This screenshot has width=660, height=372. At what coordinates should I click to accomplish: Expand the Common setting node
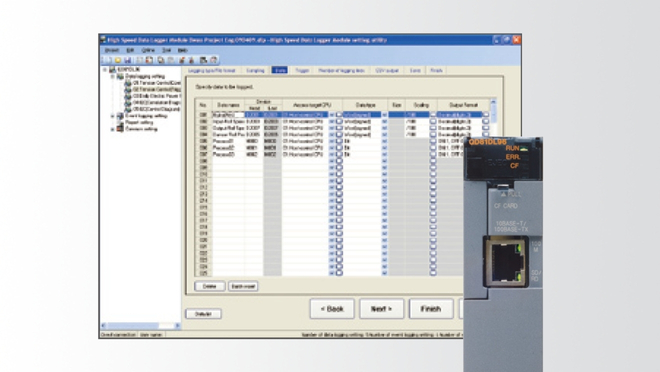(112, 129)
